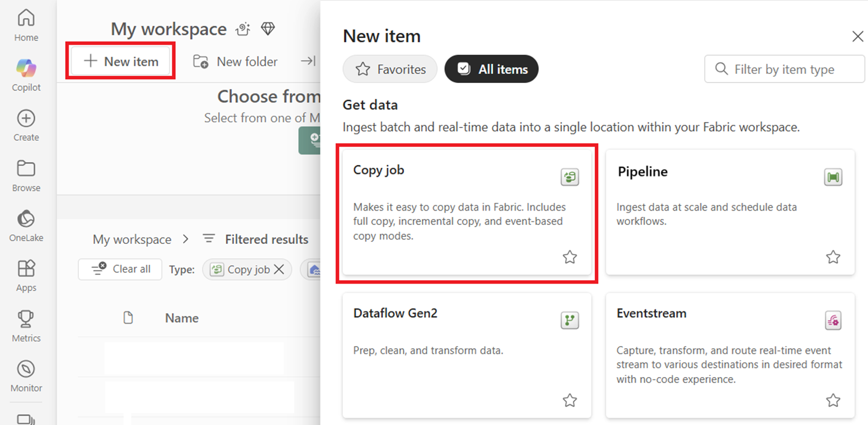The width and height of the screenshot is (868, 425).
Task: Switch to the Favorites tab
Action: (390, 69)
